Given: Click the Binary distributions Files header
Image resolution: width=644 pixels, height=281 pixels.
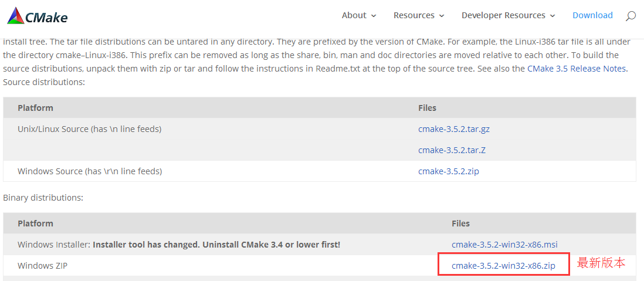Looking at the screenshot, I should point(461,224).
